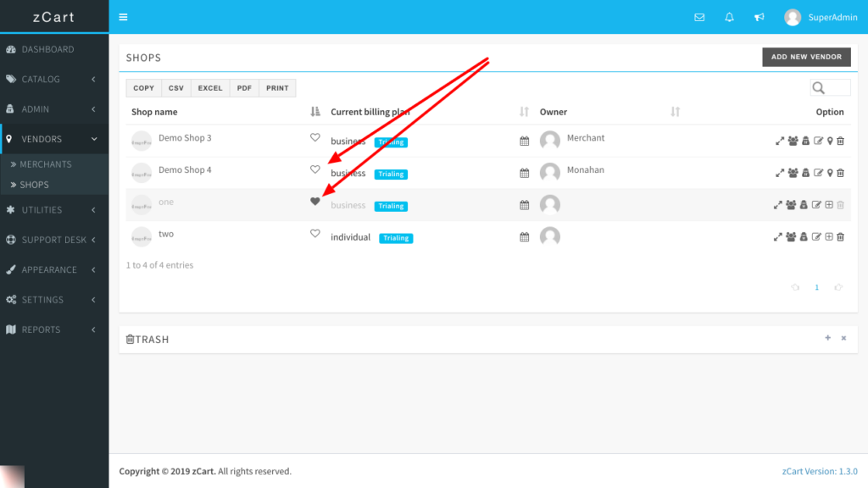Click location pin icon for Demo Shop 3
Viewport: 868px width, 488px height.
pos(829,141)
